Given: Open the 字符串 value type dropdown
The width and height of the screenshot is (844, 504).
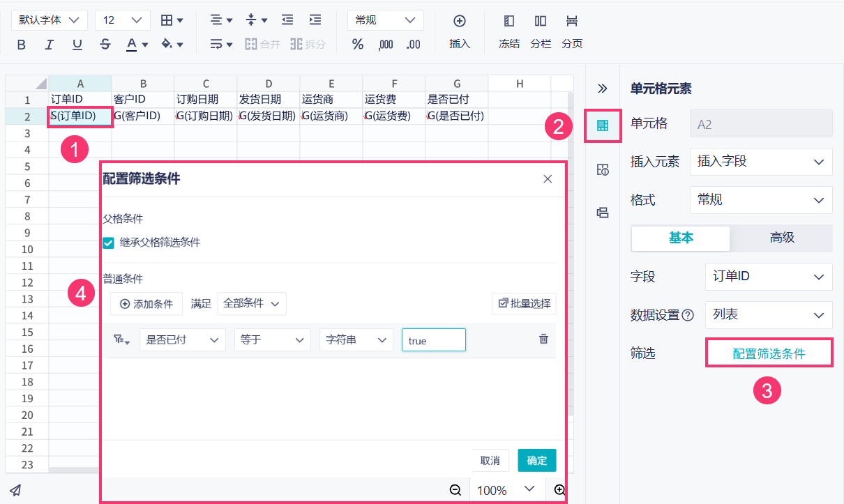Looking at the screenshot, I should [356, 339].
